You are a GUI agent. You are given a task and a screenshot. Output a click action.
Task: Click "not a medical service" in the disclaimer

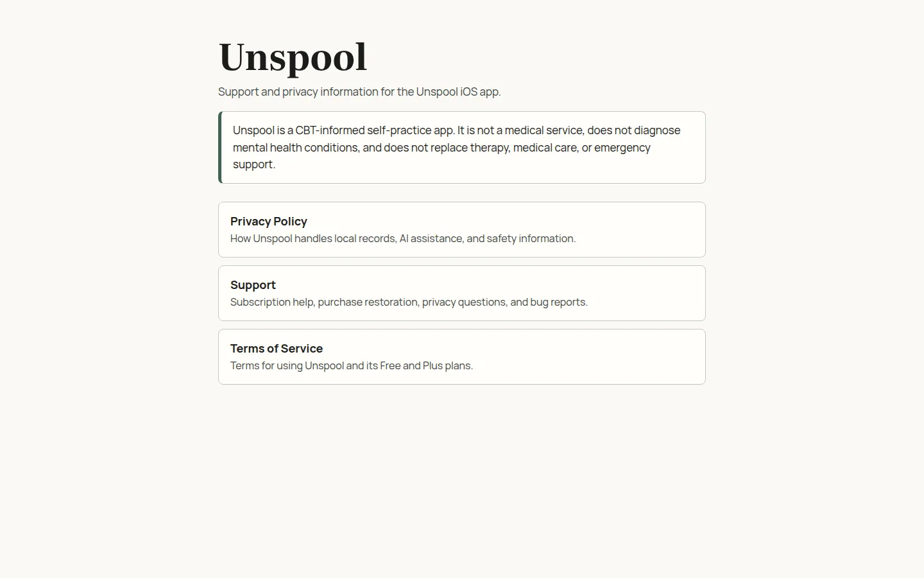coord(530,130)
